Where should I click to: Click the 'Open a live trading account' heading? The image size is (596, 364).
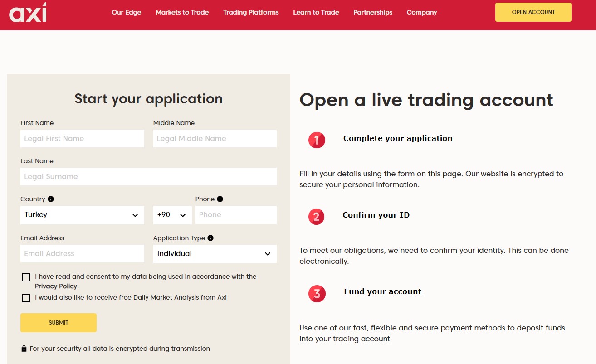(x=426, y=100)
